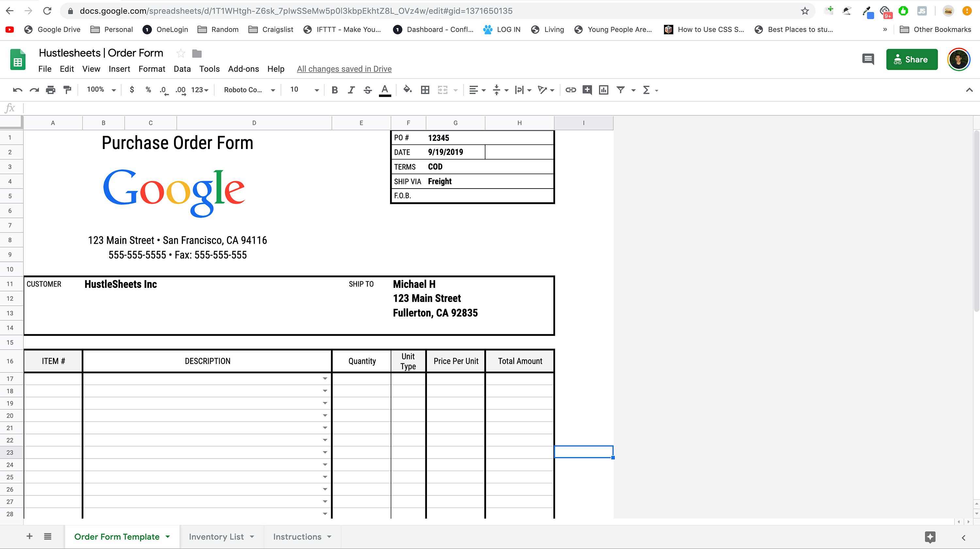Open horizontal align dropdown
Image resolution: width=980 pixels, height=549 pixels.
point(477,90)
